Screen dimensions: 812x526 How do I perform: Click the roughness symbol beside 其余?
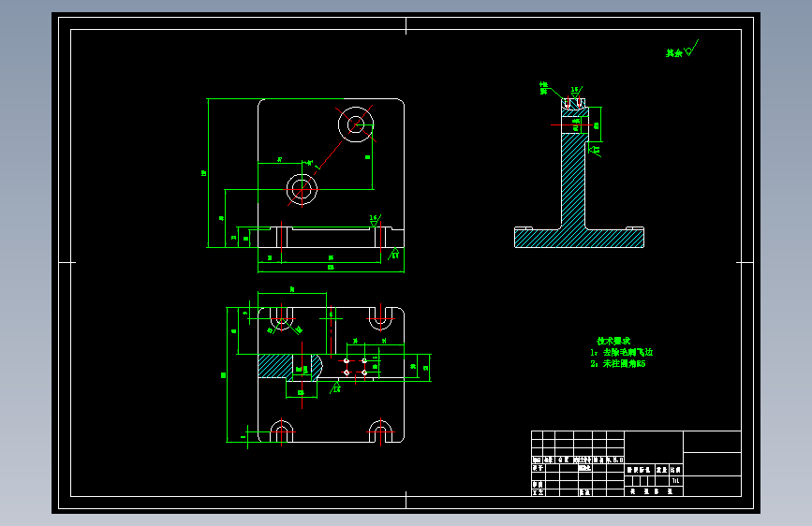click(691, 49)
